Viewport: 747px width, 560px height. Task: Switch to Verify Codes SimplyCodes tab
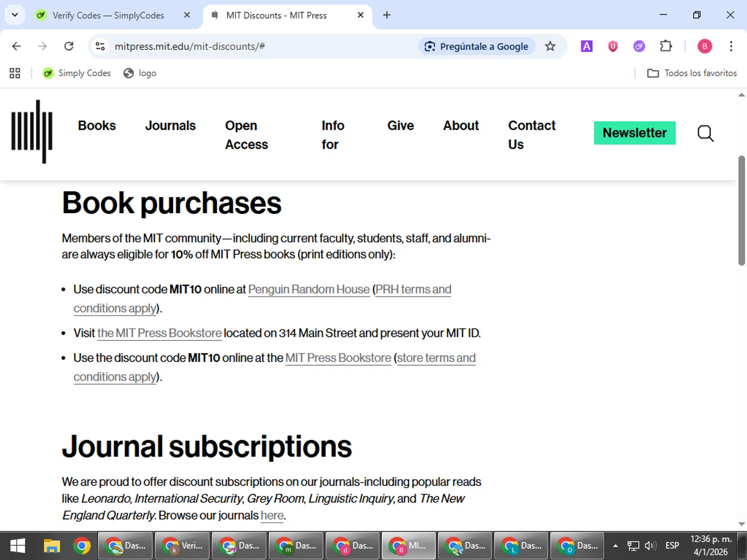[x=108, y=15]
